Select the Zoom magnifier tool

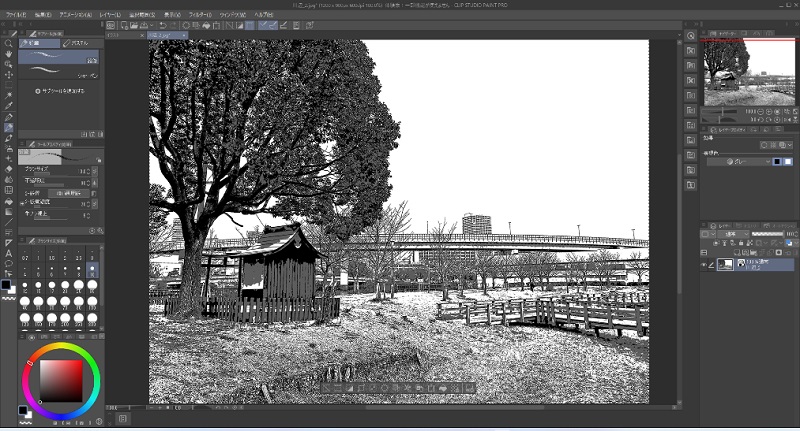9,44
